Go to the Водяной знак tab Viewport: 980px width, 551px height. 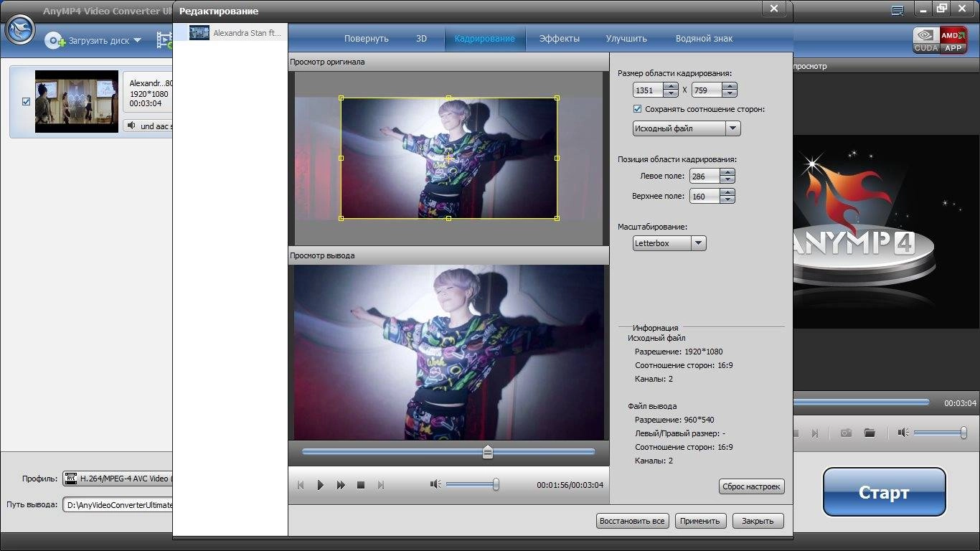[705, 39]
